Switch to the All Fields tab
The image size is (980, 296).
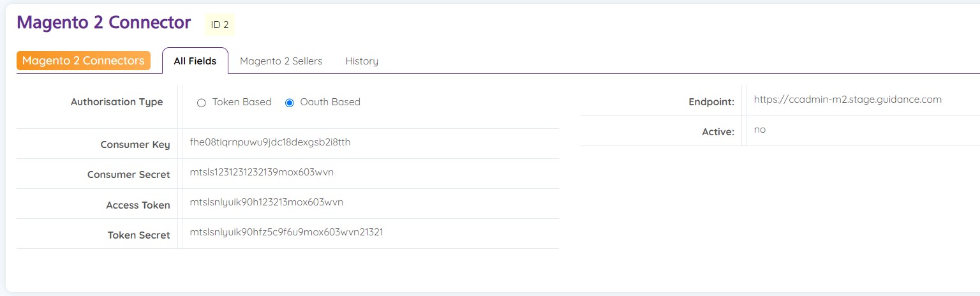click(x=195, y=61)
